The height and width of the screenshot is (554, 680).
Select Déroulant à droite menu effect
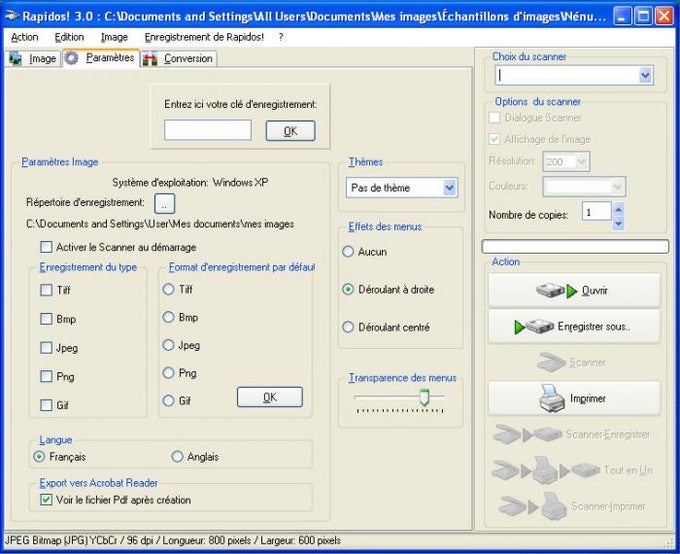coord(348,289)
